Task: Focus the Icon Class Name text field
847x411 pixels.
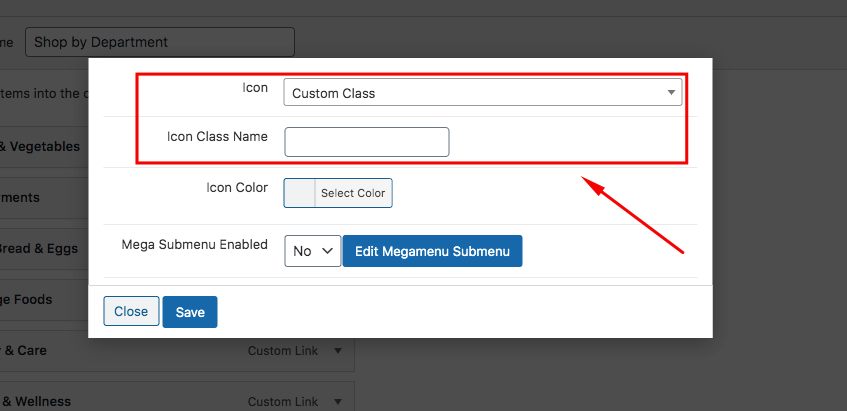Action: 367,142
